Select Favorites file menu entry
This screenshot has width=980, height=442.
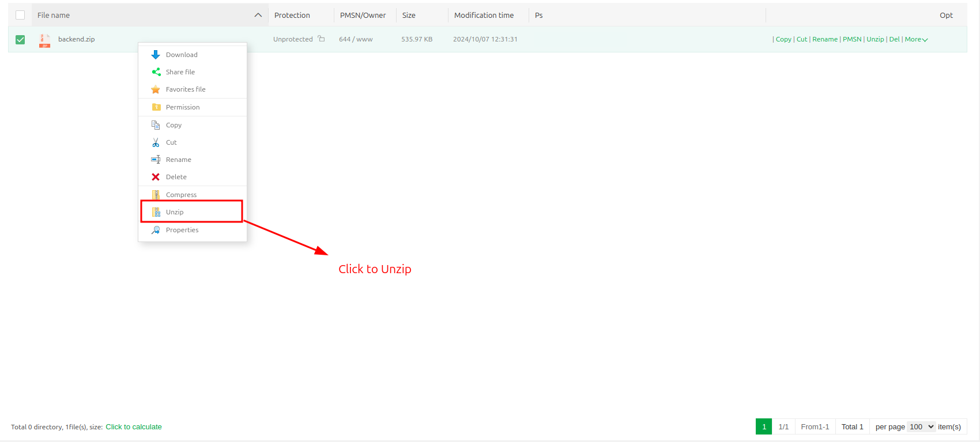tap(193, 89)
